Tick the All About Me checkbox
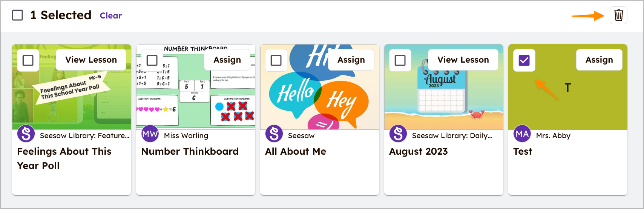 (276, 60)
